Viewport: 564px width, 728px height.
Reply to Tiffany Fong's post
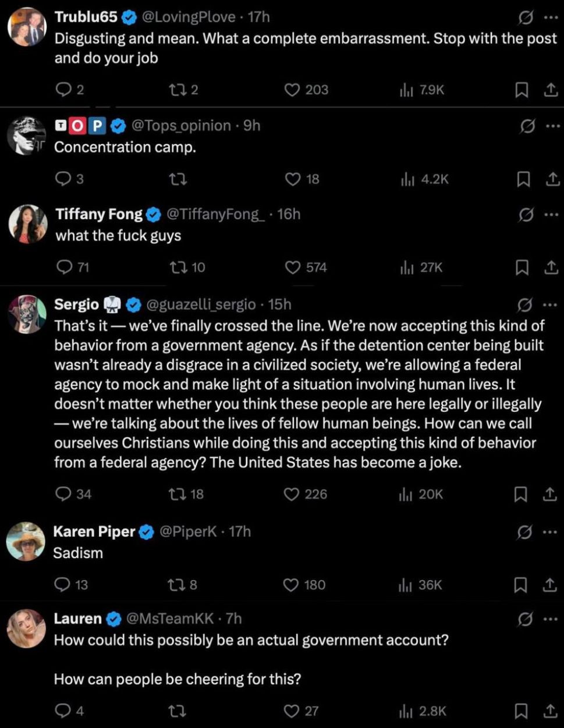tap(63, 267)
